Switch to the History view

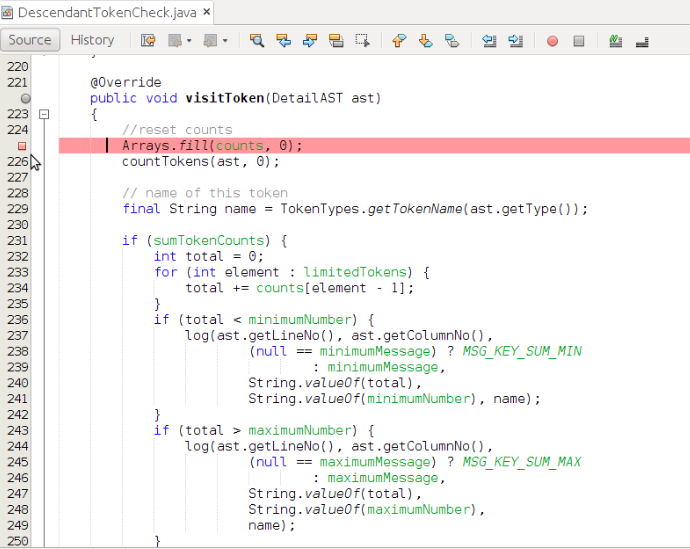click(92, 40)
